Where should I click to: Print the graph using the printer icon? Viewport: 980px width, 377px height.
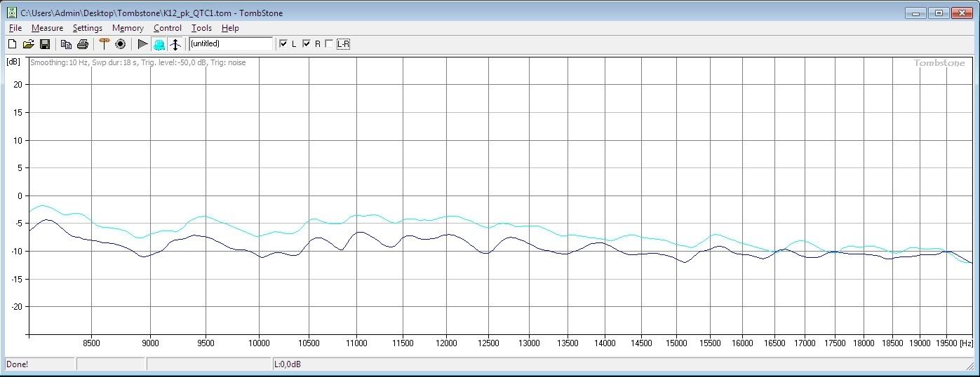pyautogui.click(x=82, y=44)
